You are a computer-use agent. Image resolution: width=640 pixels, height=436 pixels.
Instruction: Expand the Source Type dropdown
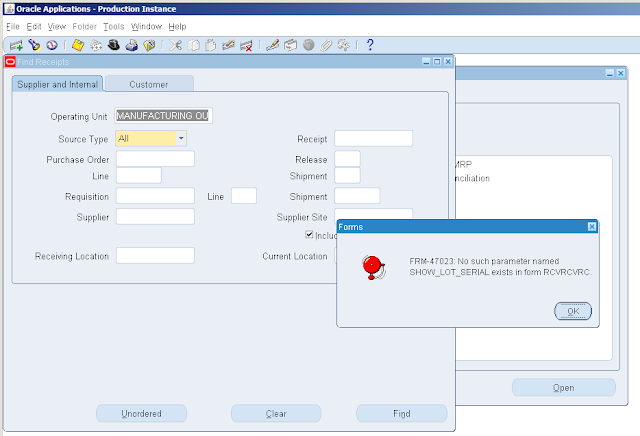point(181,138)
